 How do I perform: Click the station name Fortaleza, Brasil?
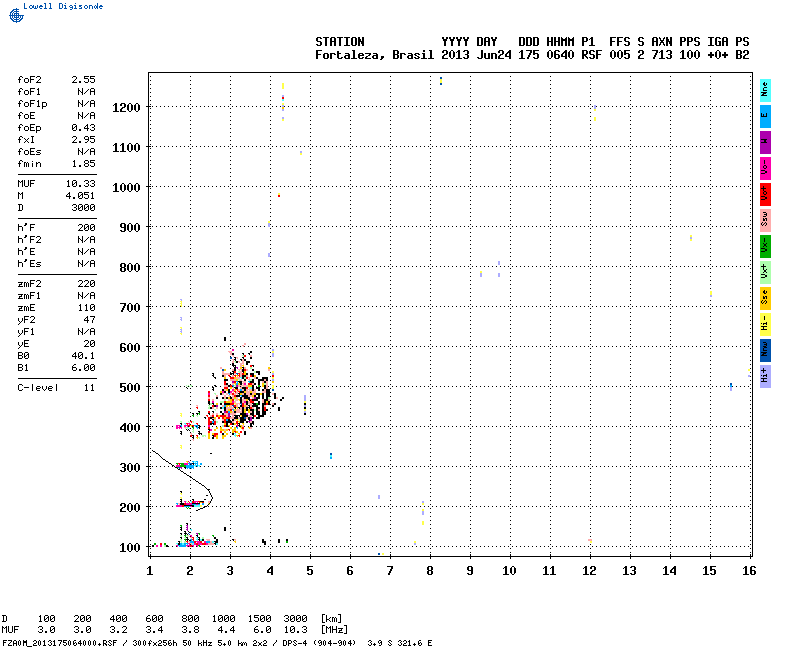374,55
